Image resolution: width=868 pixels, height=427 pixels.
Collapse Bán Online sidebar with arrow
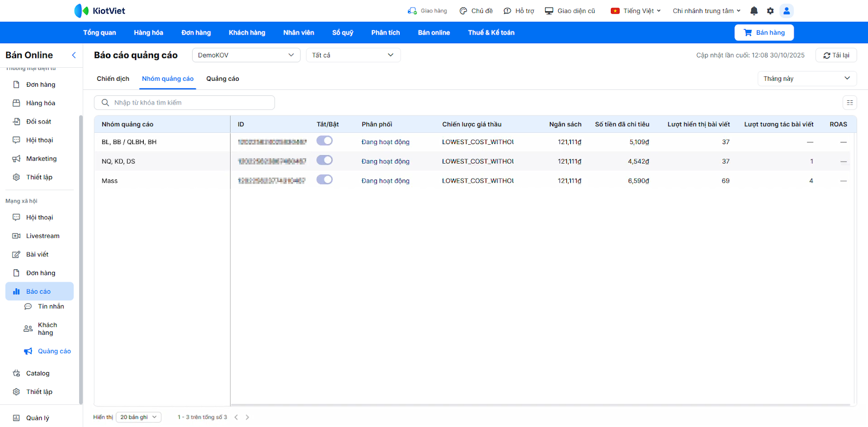pyautogui.click(x=74, y=55)
